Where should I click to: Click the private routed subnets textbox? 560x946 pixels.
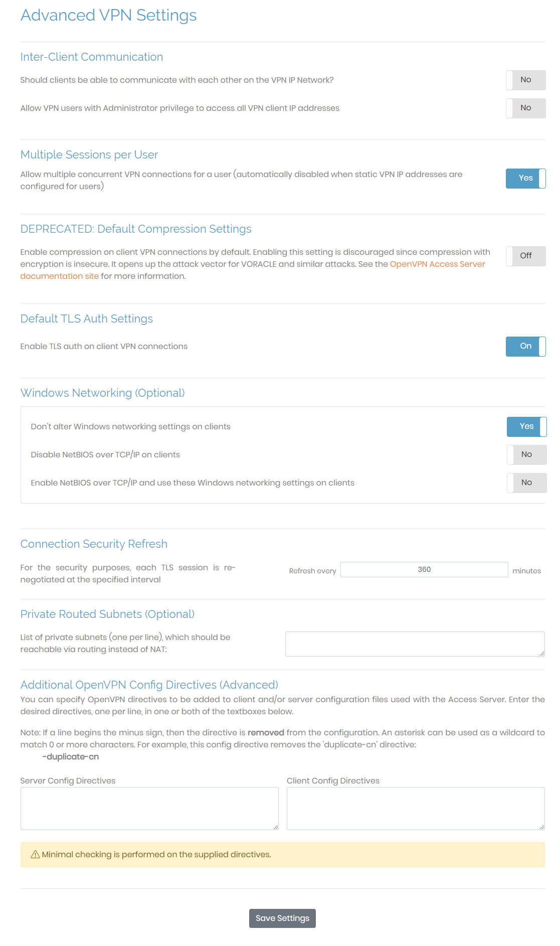pos(415,644)
